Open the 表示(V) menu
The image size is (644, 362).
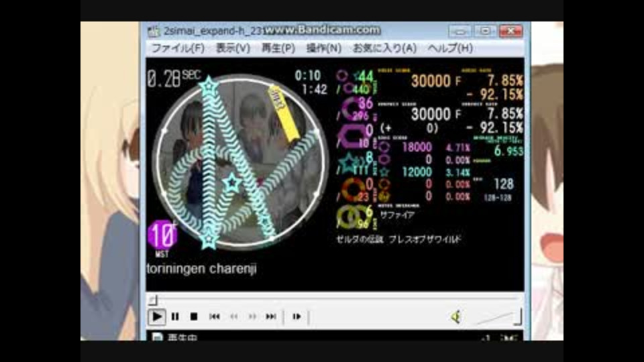tap(233, 48)
